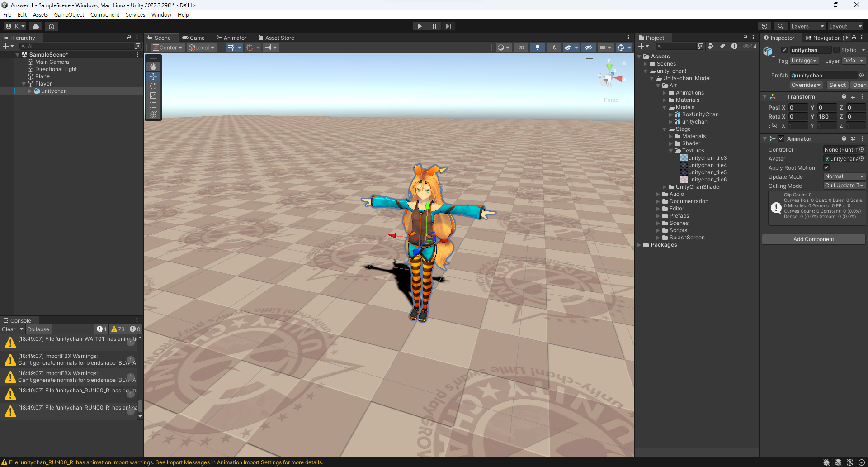The width and height of the screenshot is (868, 467).
Task: Expand the Packages folder
Action: pyautogui.click(x=639, y=245)
